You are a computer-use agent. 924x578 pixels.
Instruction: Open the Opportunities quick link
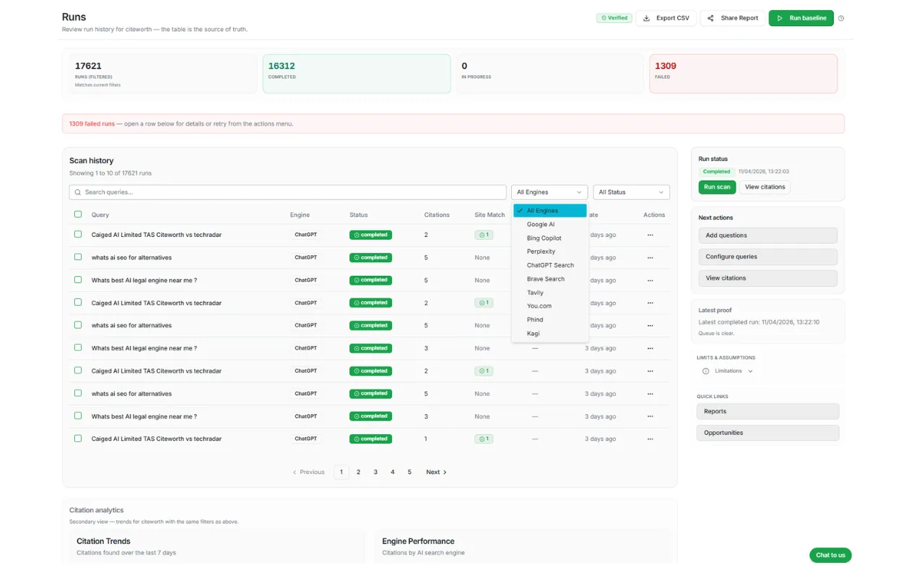tap(768, 433)
